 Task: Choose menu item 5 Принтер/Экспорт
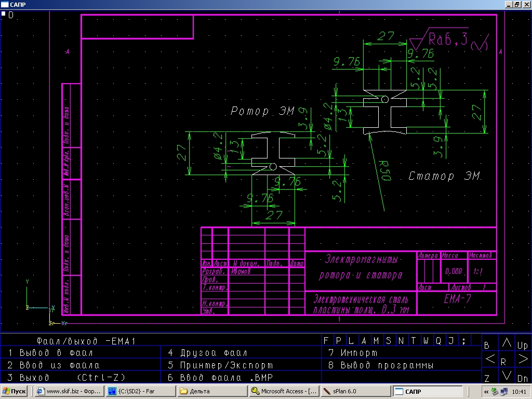point(220,365)
